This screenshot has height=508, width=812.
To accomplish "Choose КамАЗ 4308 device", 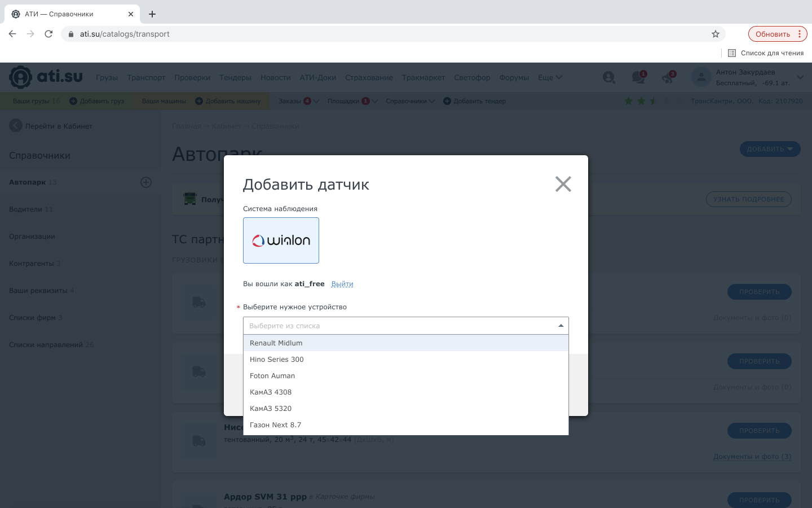I will pos(405,392).
